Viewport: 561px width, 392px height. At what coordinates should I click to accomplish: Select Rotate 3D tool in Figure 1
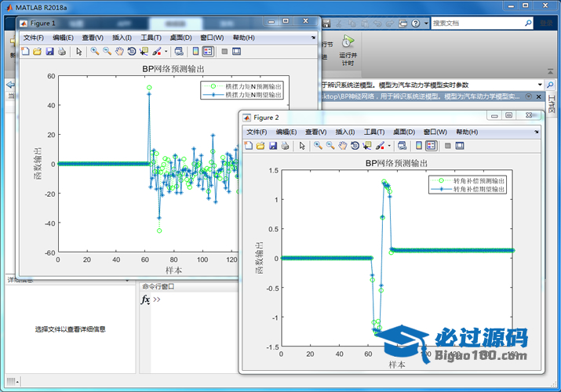pos(132,52)
